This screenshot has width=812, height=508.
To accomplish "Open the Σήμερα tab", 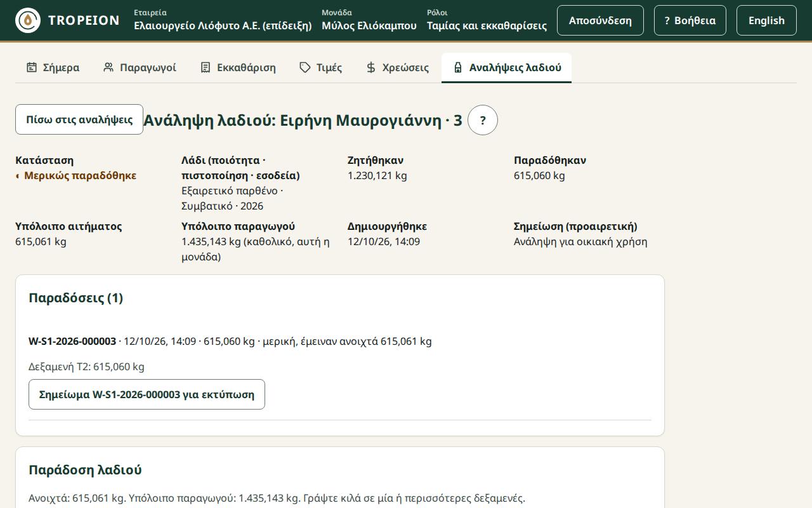I will (x=53, y=67).
